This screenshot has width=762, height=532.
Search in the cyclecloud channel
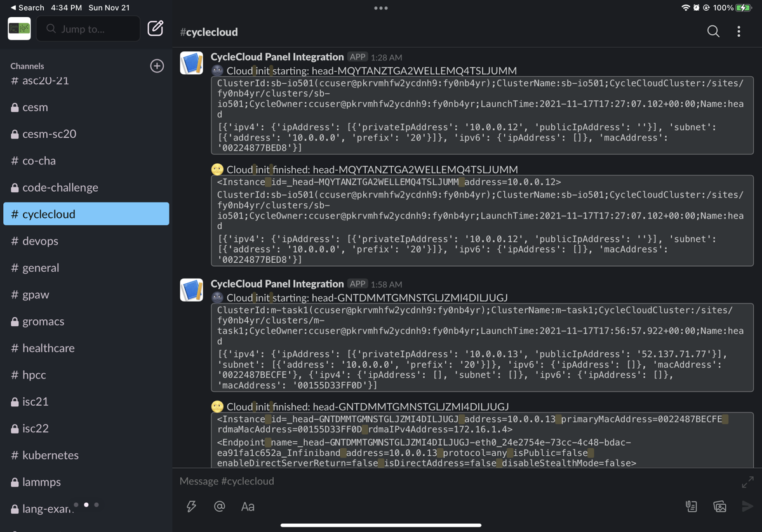click(713, 32)
